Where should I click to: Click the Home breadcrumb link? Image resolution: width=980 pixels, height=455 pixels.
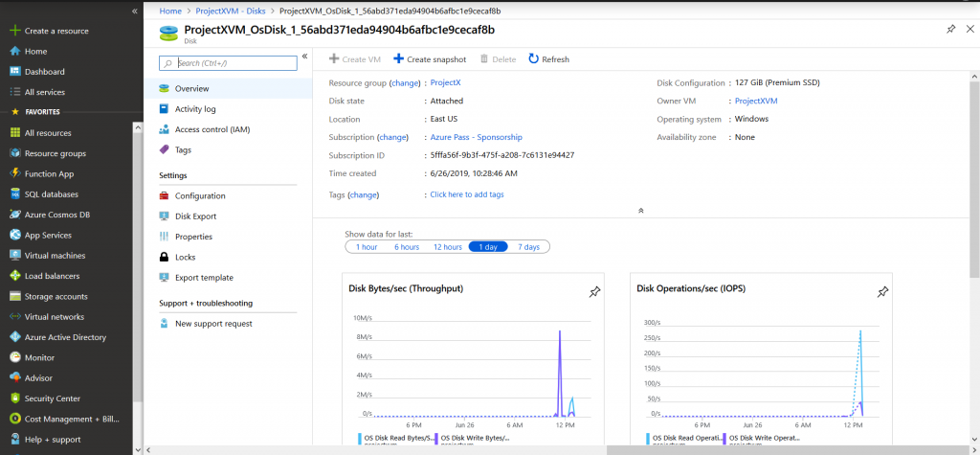tap(170, 11)
